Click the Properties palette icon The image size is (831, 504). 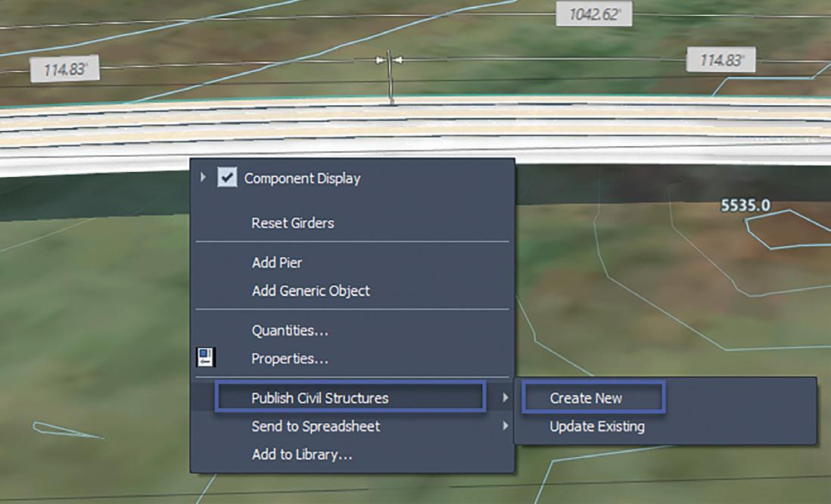pyautogui.click(x=206, y=357)
